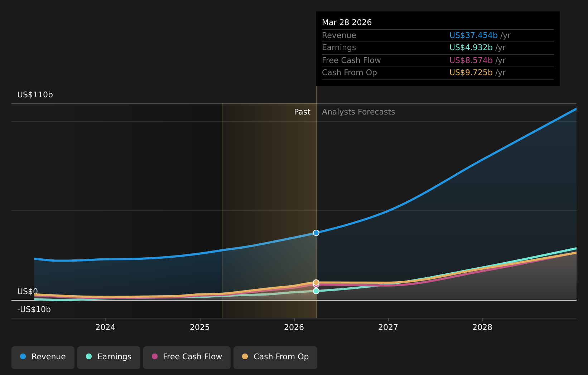Click the 'Past' section label
Screen dimensions: 588x375
302,112
